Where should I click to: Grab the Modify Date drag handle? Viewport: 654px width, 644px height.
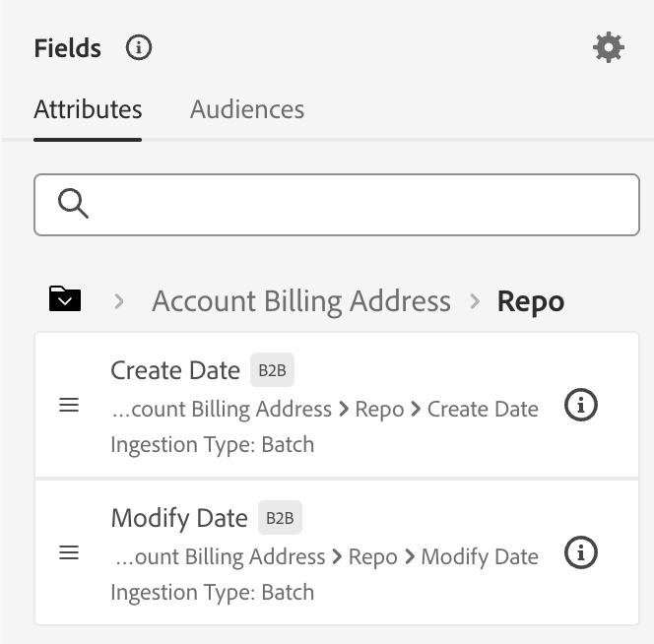(x=70, y=553)
